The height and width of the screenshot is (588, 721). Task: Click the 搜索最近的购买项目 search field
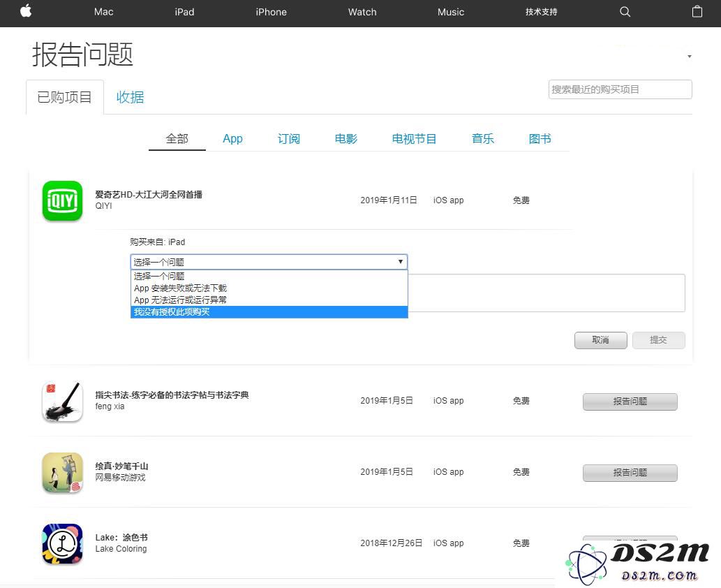[x=620, y=89]
